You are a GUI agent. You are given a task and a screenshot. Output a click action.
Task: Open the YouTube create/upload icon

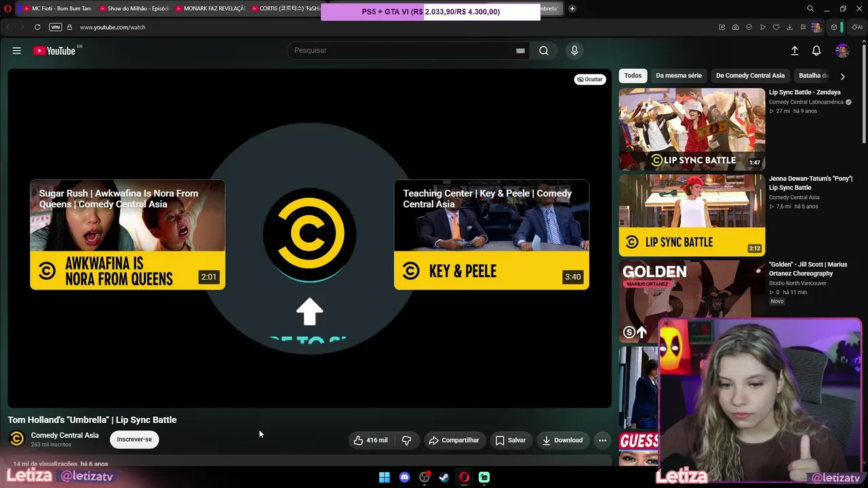point(795,51)
